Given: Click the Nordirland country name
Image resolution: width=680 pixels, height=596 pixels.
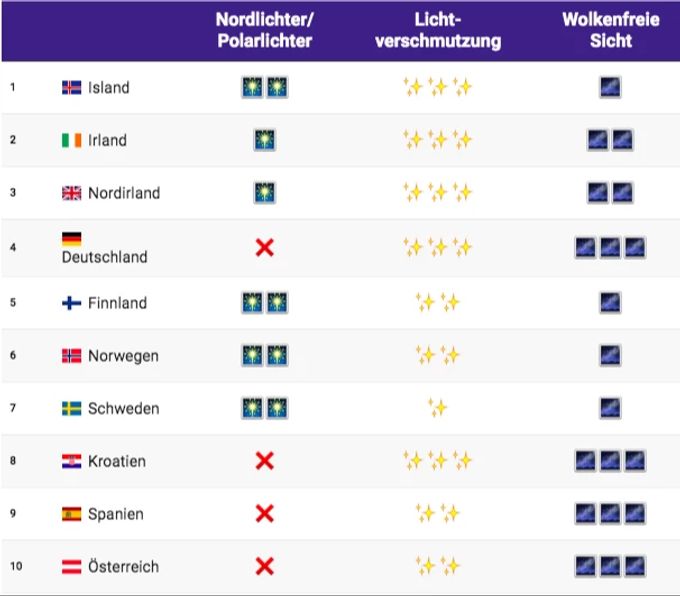Looking at the screenshot, I should (124, 193).
